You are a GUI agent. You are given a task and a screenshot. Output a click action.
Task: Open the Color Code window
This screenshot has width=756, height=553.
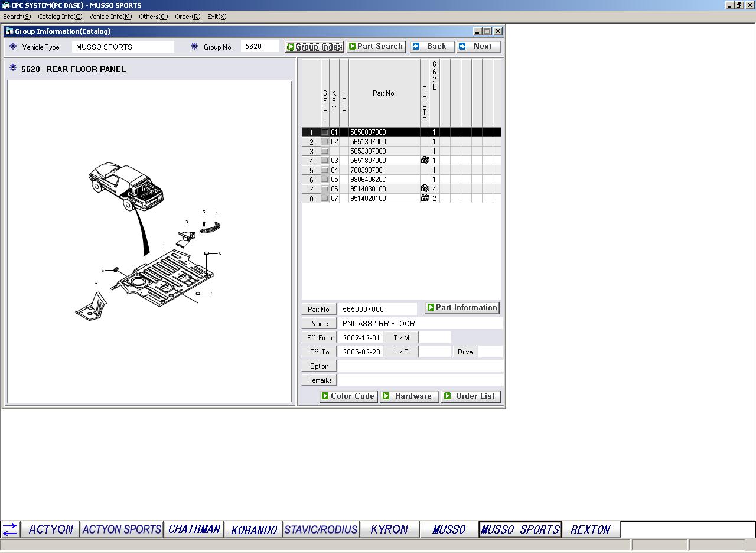pos(348,396)
